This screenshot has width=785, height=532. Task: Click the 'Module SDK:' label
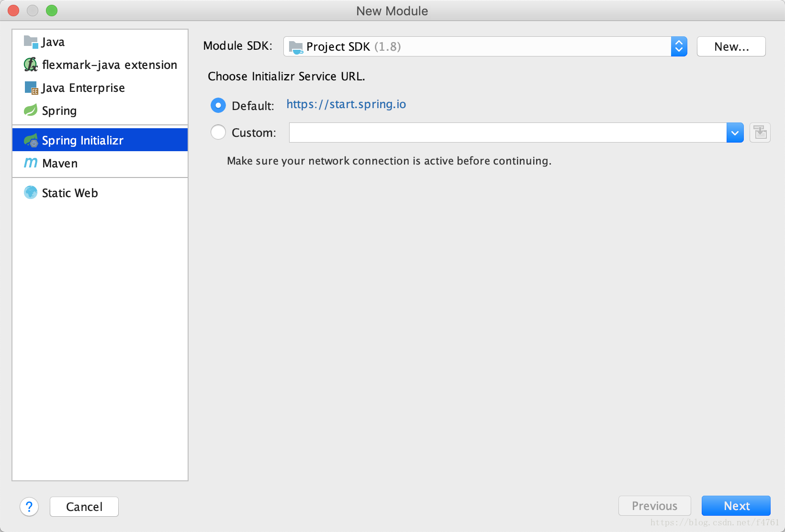coord(237,46)
